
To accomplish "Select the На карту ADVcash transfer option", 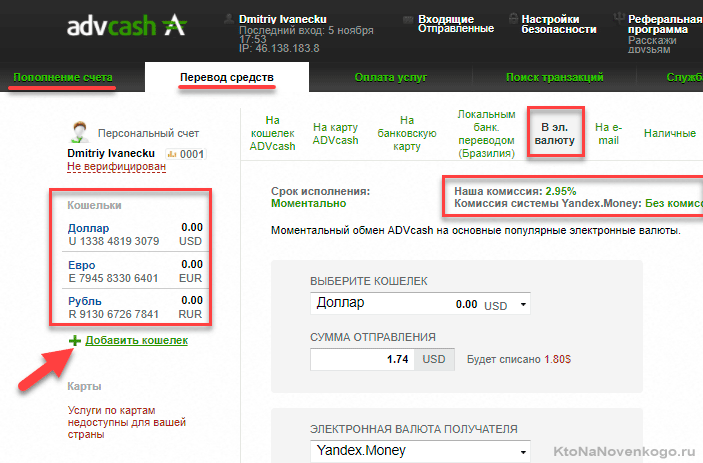I will [x=335, y=134].
